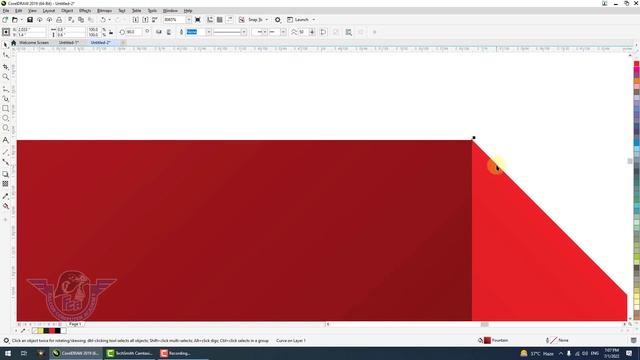Click the Full-screen preview icon
This screenshot has width=640, height=360.
click(x=198, y=20)
